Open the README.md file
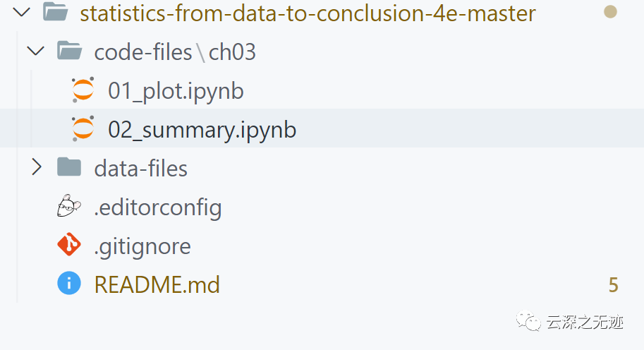 (x=157, y=285)
